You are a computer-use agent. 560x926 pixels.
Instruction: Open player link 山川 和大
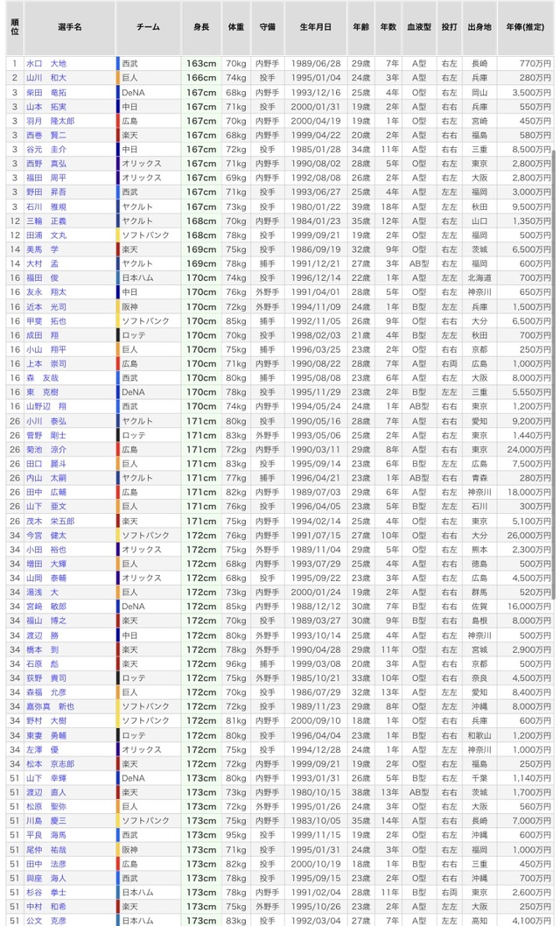click(x=46, y=78)
